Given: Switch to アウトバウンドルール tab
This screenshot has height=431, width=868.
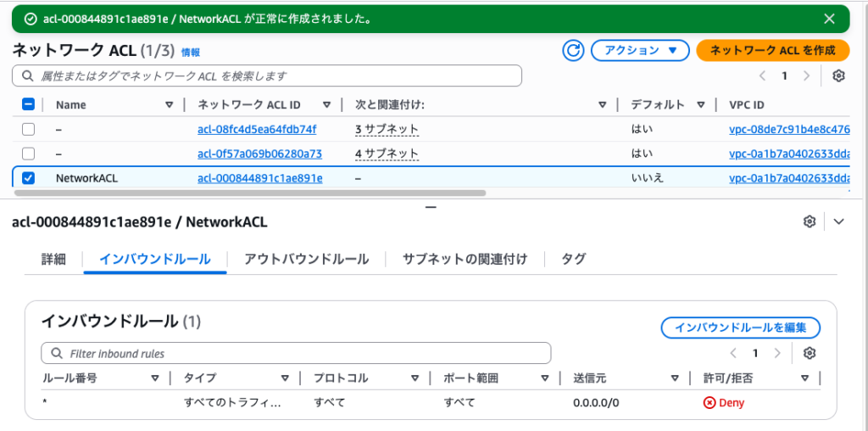Looking at the screenshot, I should 306,259.
